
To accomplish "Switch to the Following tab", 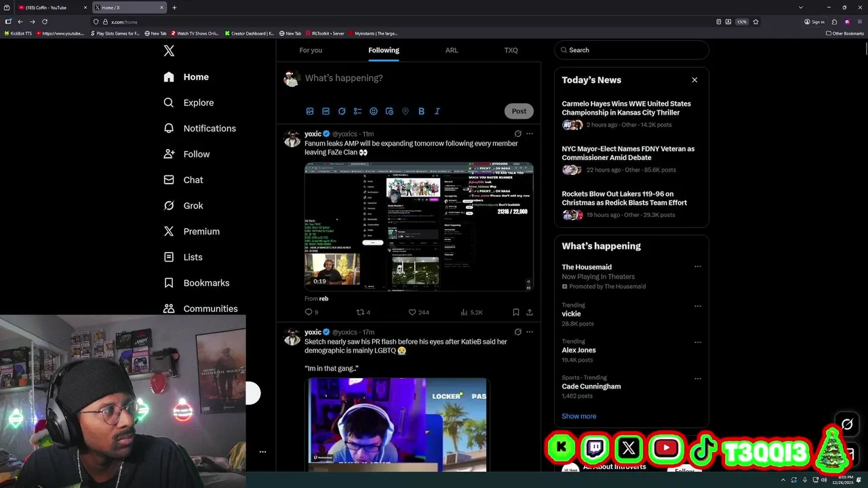I will pos(384,50).
